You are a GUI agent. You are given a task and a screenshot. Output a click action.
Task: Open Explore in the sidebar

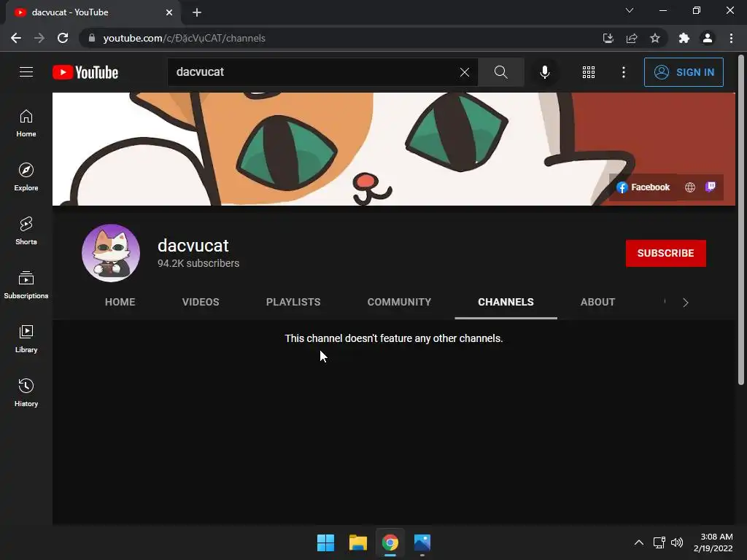click(26, 177)
